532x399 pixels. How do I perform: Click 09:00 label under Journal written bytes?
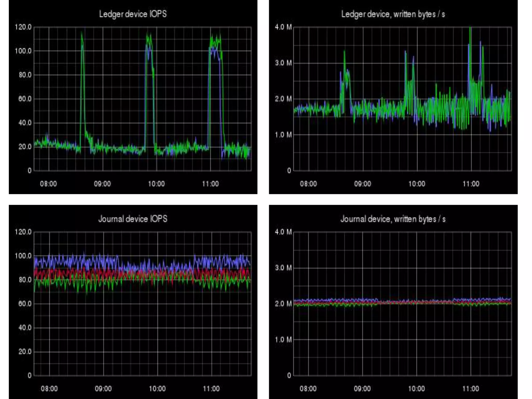[x=362, y=389]
